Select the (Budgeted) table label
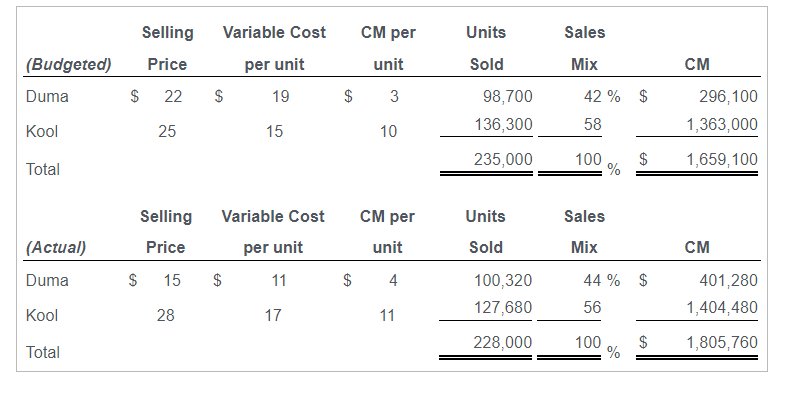Screen dimensions: 812x402 [x=68, y=65]
